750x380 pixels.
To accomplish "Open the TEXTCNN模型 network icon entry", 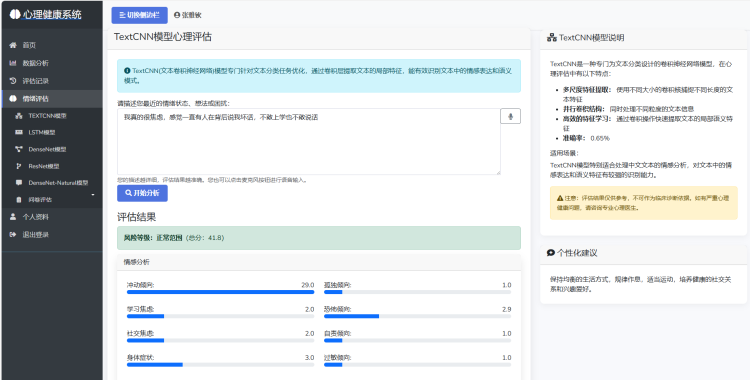I will (x=19, y=116).
